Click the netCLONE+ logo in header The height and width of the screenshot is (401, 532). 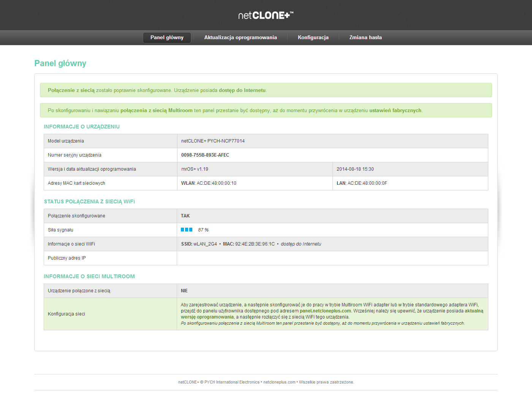point(266,15)
